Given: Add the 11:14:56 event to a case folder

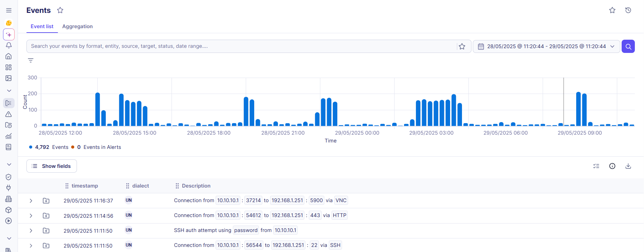Looking at the screenshot, I should click(x=46, y=216).
